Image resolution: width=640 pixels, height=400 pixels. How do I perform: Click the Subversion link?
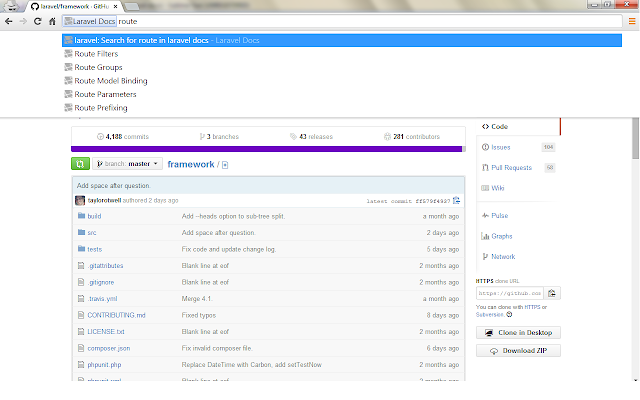tap(490, 315)
